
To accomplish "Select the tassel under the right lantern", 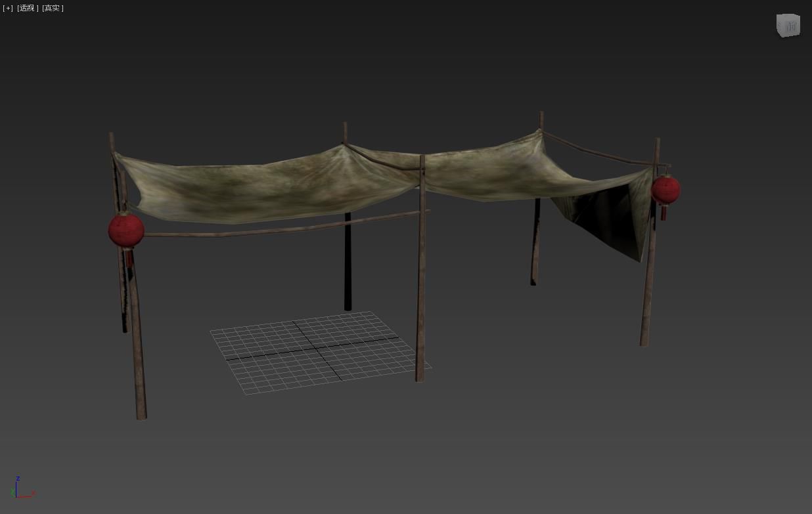I will point(664,212).
